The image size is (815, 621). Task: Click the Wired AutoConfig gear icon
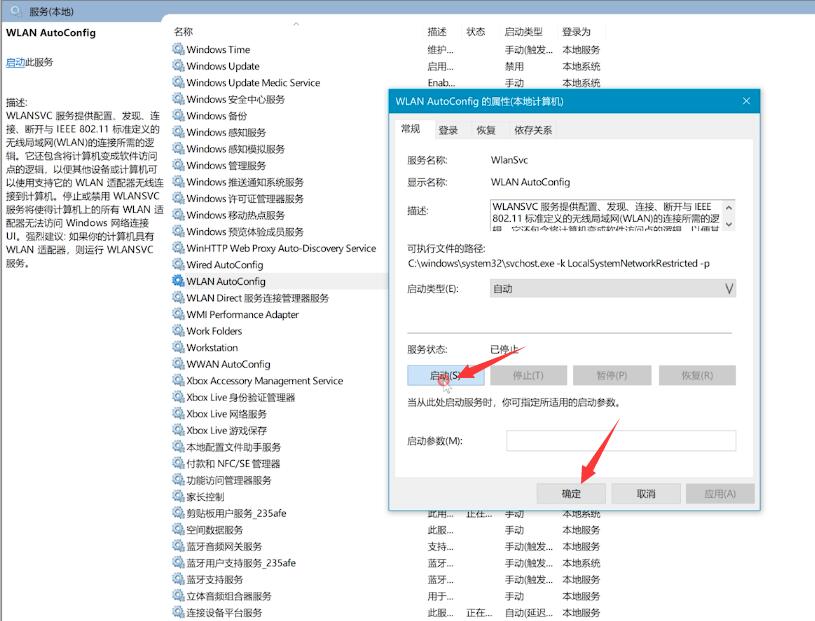178,265
